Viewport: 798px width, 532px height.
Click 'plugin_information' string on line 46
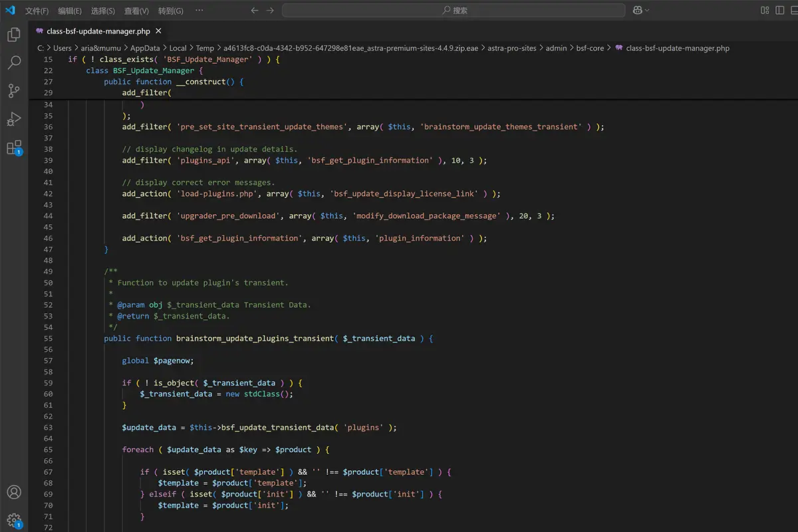coord(419,238)
